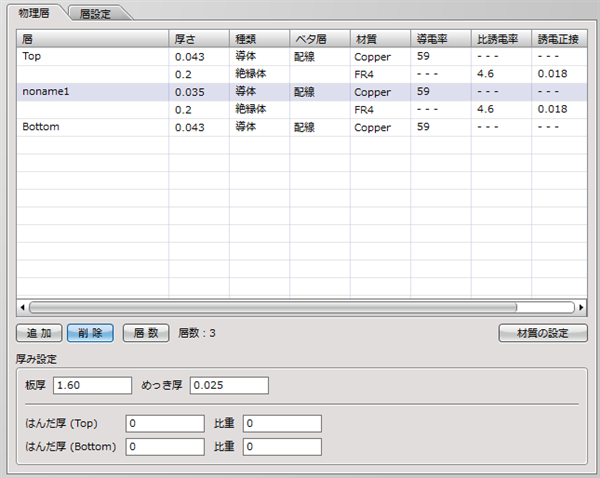Viewport: 600px width, 478px height.
Task: Click the めっき厚 input field
Action: coord(229,385)
